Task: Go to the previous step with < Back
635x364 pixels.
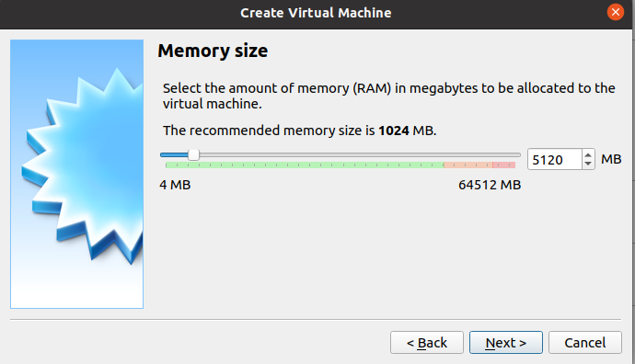Action: coord(427,343)
